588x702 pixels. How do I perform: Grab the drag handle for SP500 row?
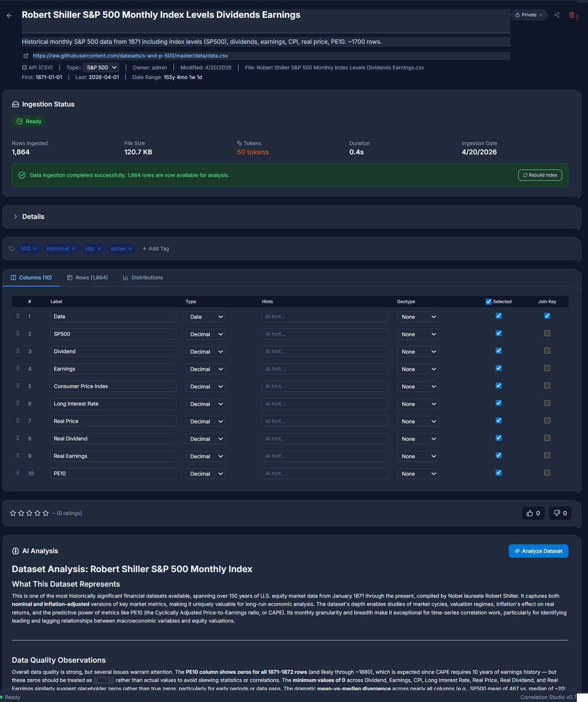(x=18, y=334)
